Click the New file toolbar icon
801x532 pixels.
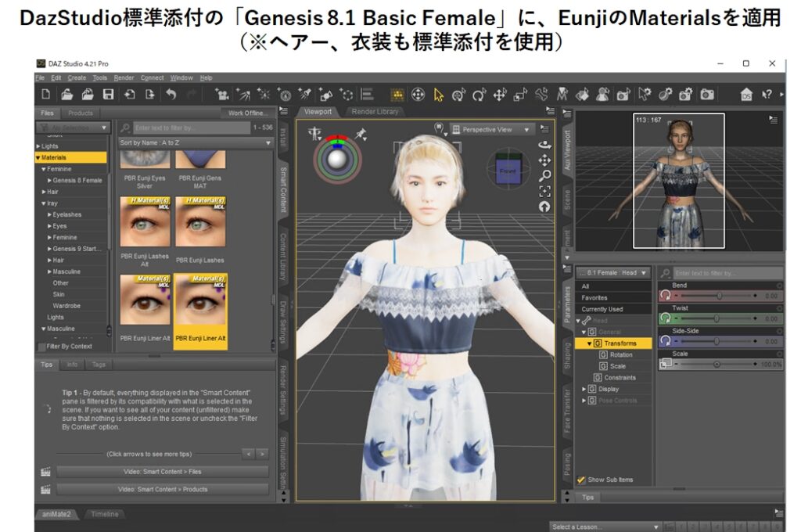(x=46, y=95)
